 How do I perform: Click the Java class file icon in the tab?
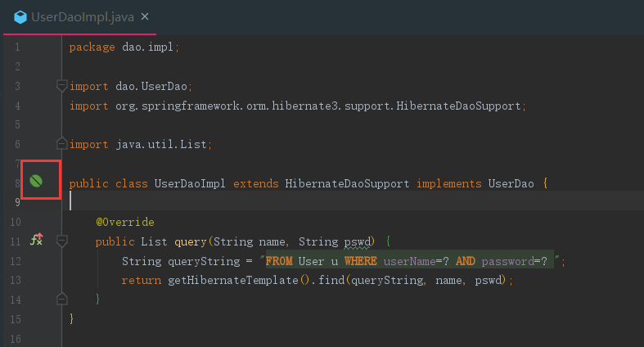(x=20, y=17)
